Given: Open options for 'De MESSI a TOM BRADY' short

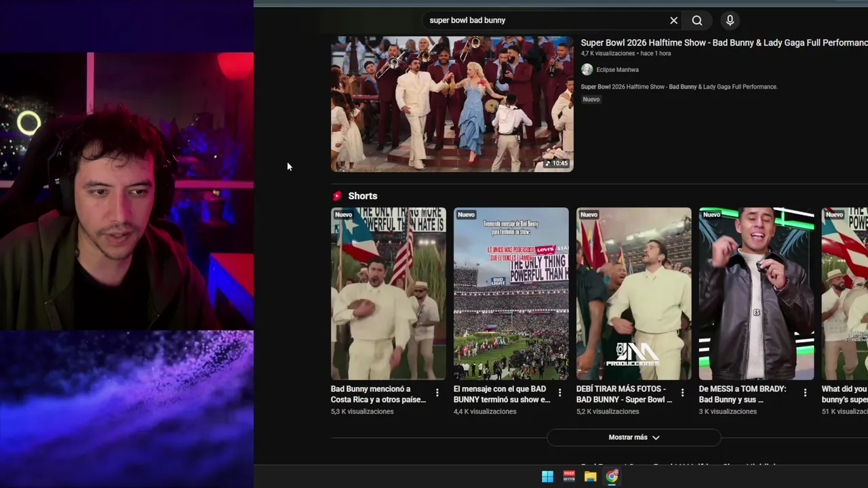Looking at the screenshot, I should click(x=806, y=393).
